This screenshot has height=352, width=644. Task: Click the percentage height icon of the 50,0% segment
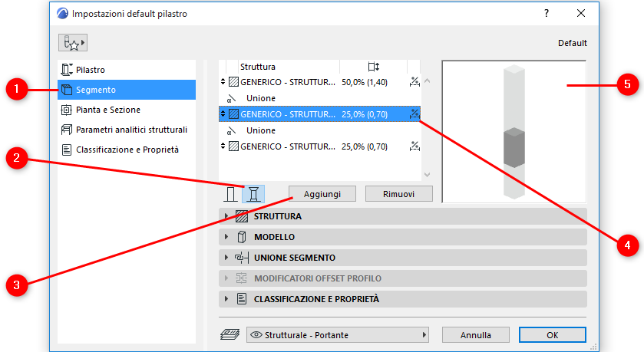coord(414,82)
